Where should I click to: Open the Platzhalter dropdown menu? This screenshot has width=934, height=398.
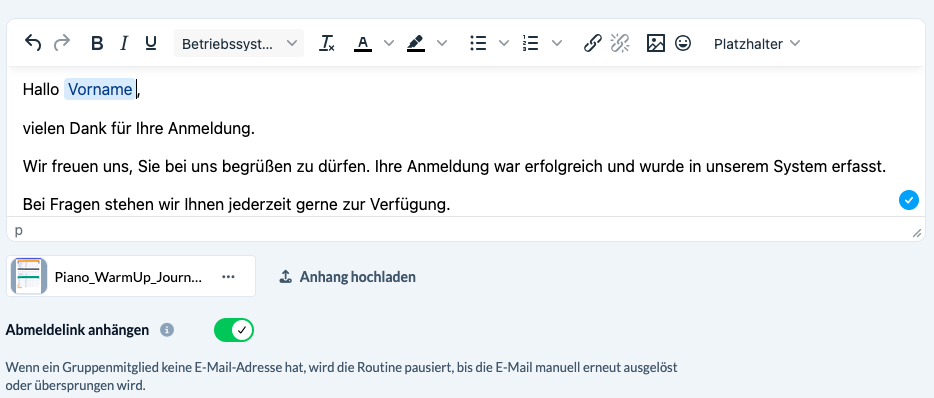click(x=756, y=43)
